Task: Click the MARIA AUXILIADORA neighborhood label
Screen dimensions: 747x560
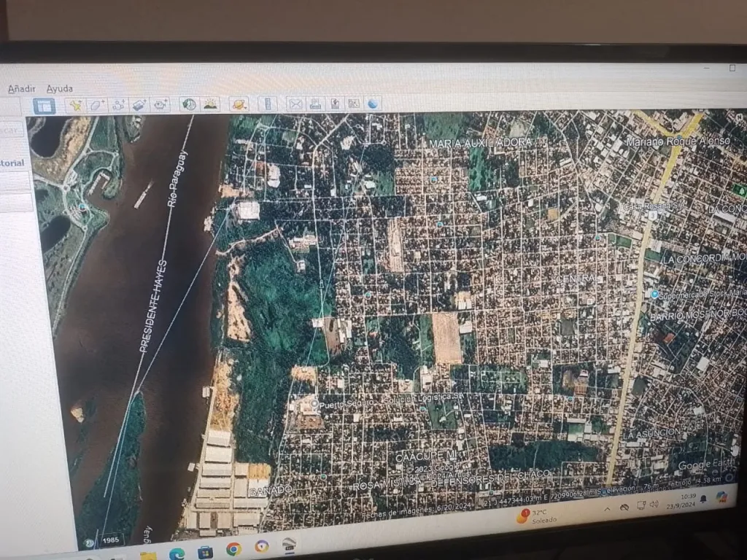Action: coord(481,143)
